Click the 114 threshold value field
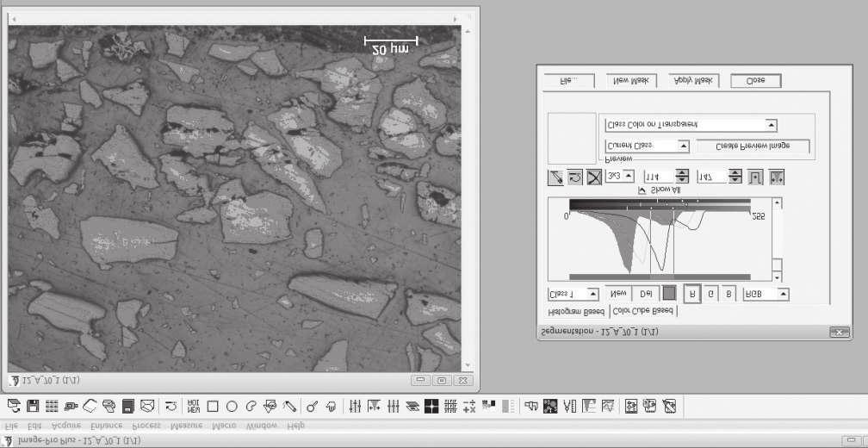Viewport: 868px width, 448px height. point(660,177)
